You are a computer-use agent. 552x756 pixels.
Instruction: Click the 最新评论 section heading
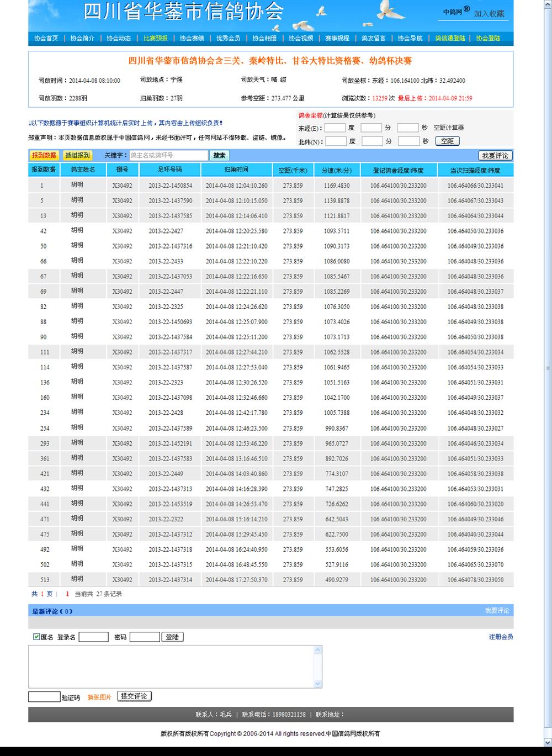pos(52,611)
